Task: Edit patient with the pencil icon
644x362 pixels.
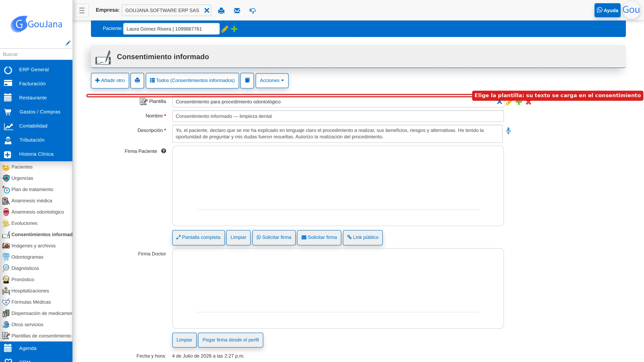Action: pyautogui.click(x=225, y=29)
